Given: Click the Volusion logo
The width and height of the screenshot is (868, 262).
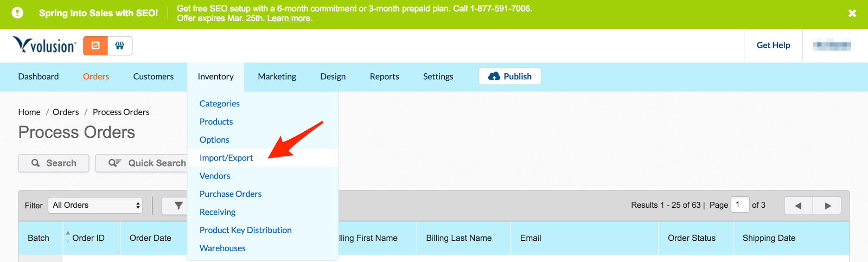Looking at the screenshot, I should click(44, 45).
